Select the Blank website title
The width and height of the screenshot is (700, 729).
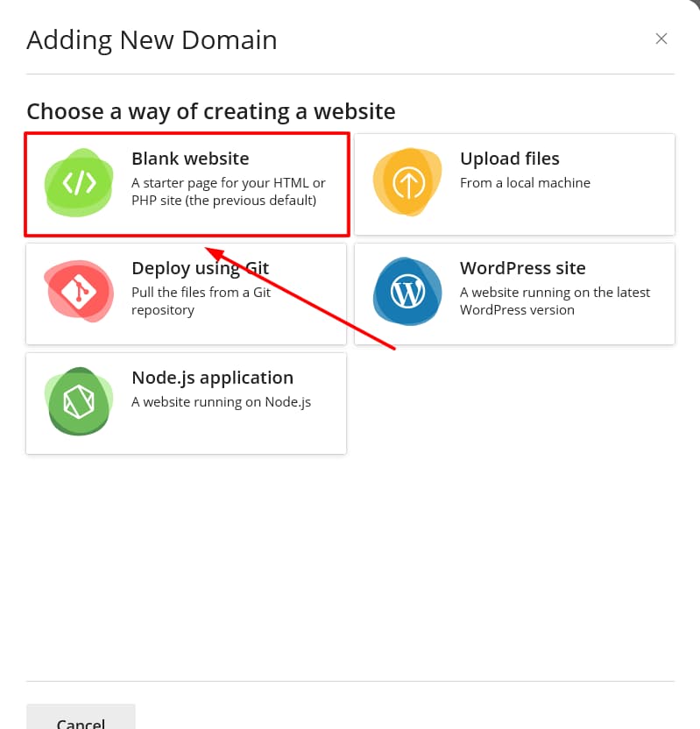(190, 159)
